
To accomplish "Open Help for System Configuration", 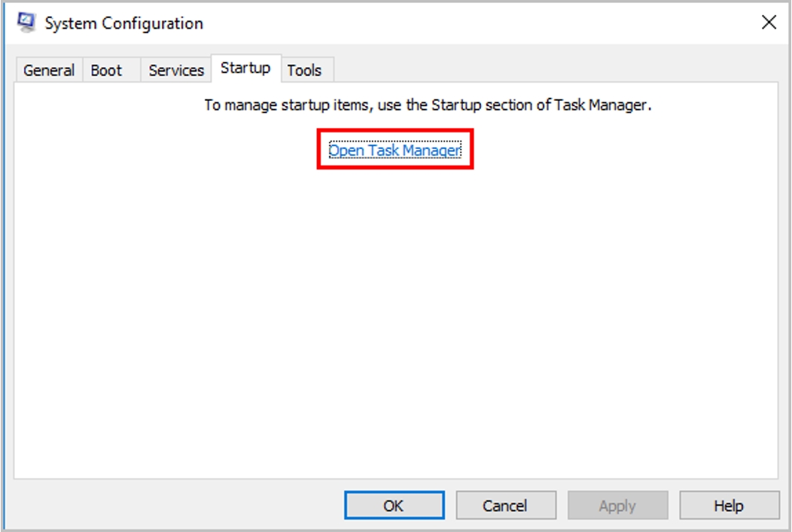I will [730, 505].
